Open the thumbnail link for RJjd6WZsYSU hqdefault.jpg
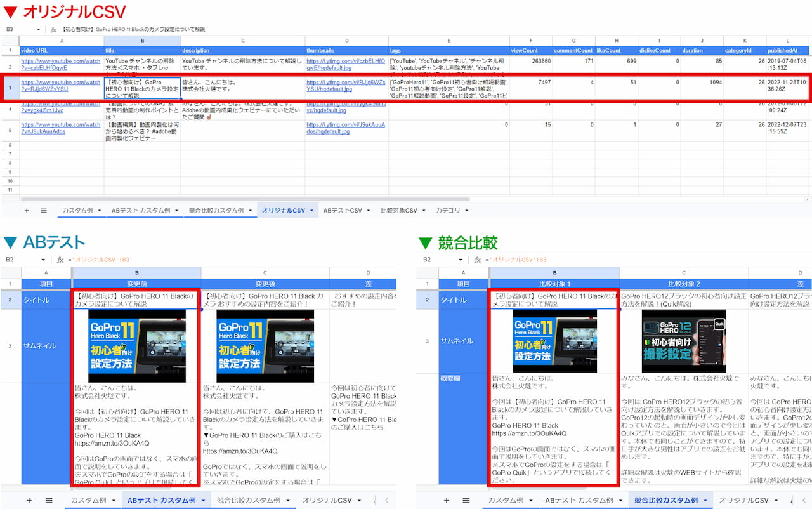812x509 pixels. [x=346, y=86]
